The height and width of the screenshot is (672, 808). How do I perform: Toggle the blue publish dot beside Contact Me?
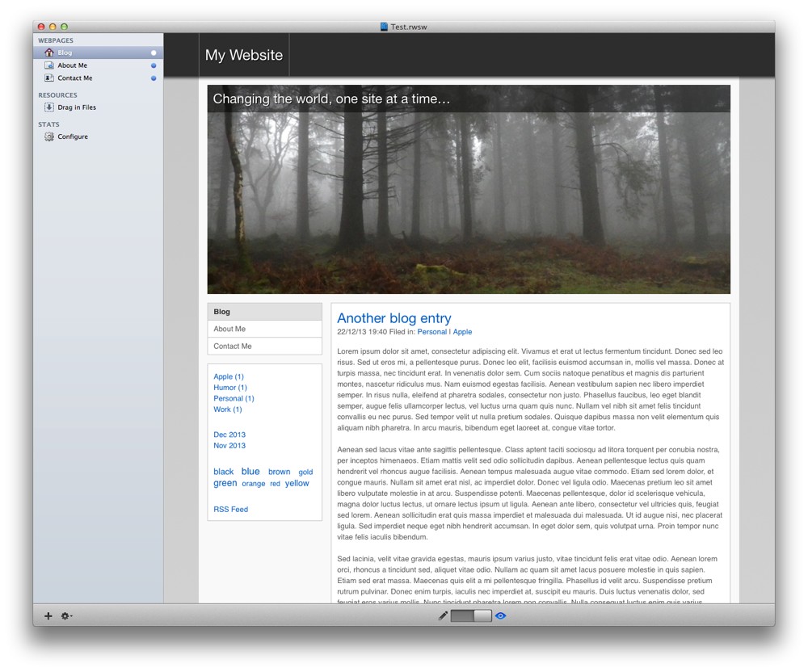coord(153,78)
